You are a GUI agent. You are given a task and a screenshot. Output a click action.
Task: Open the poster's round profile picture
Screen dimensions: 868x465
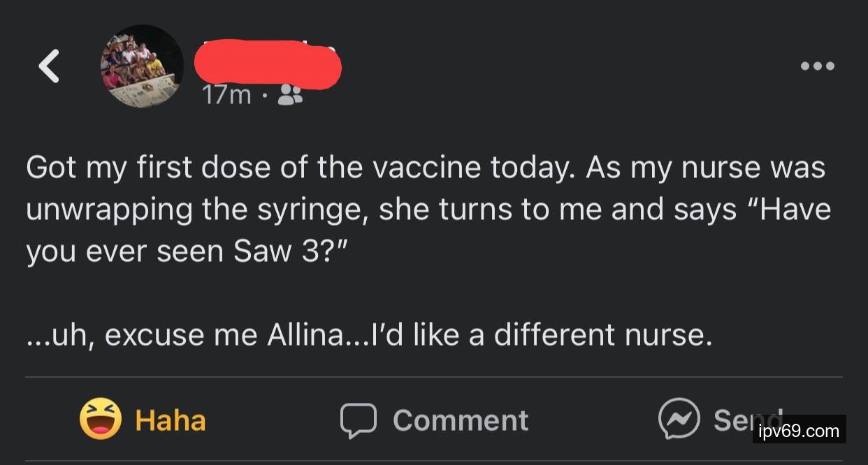point(143,66)
